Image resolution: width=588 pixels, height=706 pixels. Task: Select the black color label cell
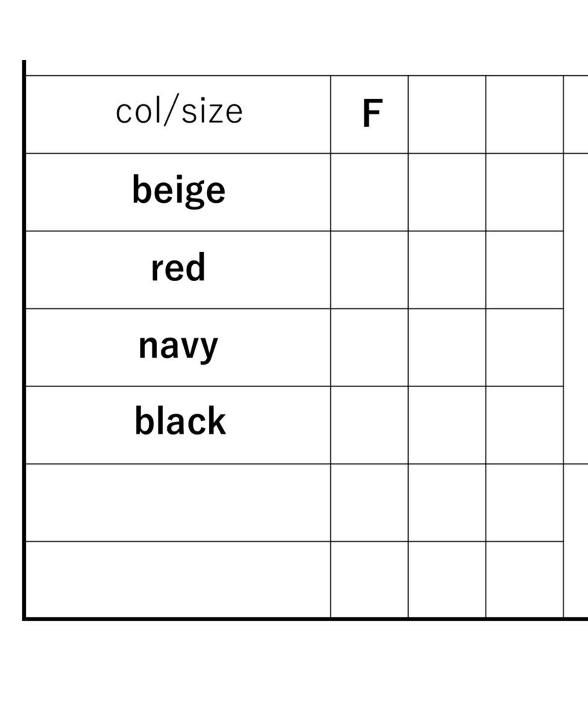[x=178, y=425]
